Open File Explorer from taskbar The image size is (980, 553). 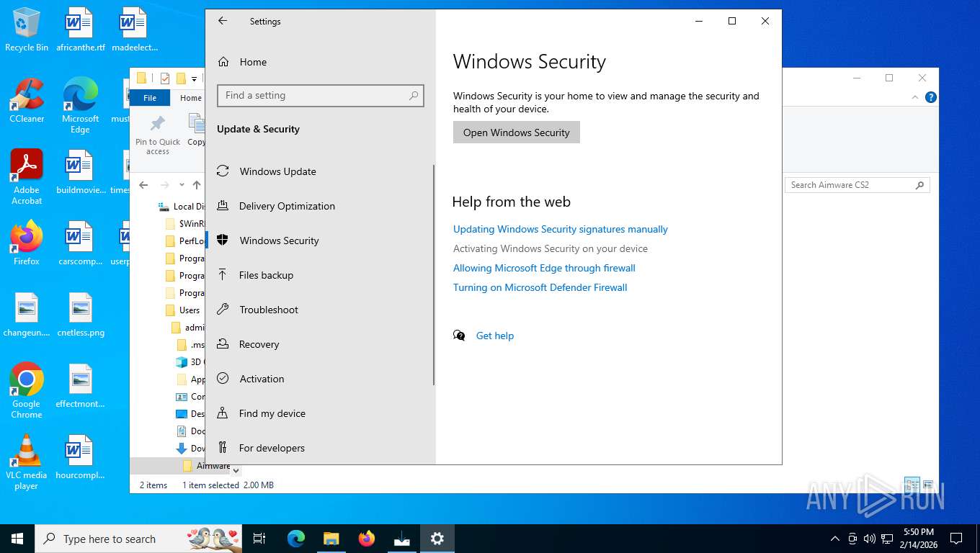(331, 539)
